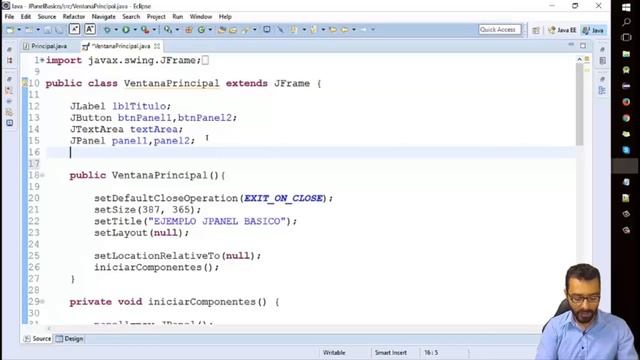
Task: Switch to the Java EE perspective
Action: [x=562, y=30]
